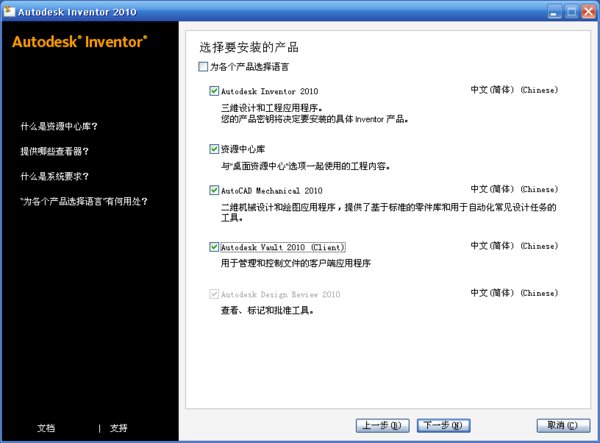Click the language label beside AutoCAD Mechanical 2010
This screenshot has width=600, height=443.
pos(514,189)
